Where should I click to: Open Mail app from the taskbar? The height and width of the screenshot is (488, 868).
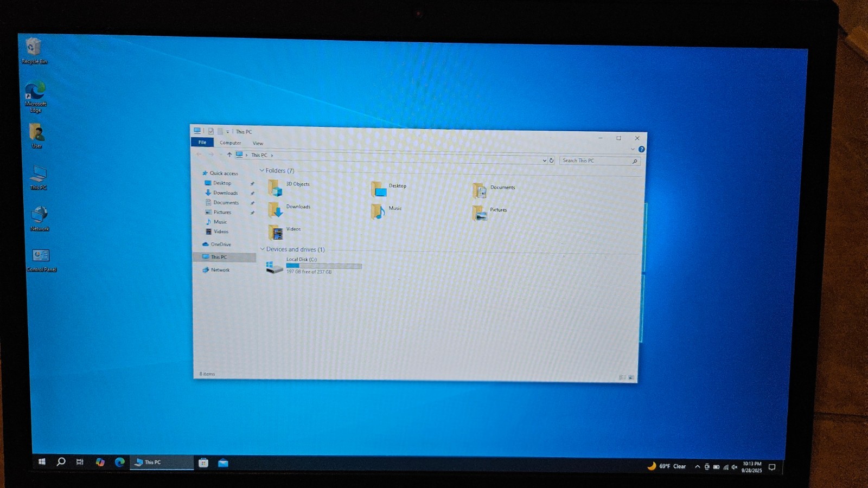point(223,463)
